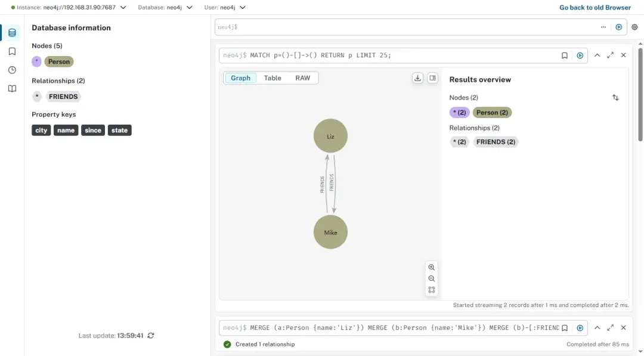The image size is (644, 356).
Task: Close the MERGE query frame
Action: point(624,327)
